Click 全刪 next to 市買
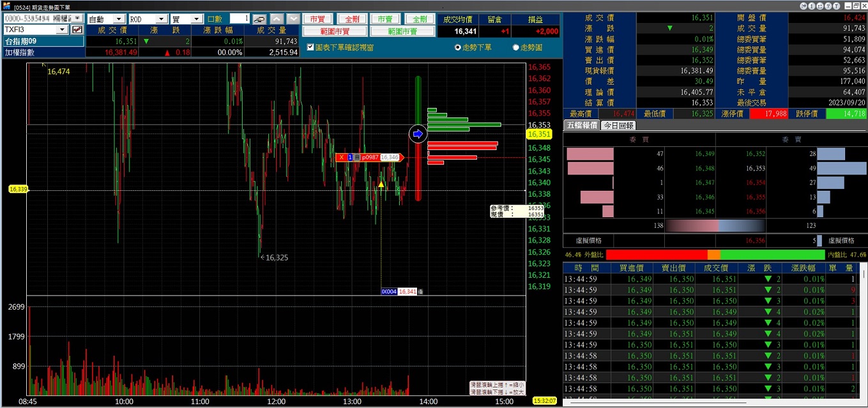 pyautogui.click(x=351, y=19)
